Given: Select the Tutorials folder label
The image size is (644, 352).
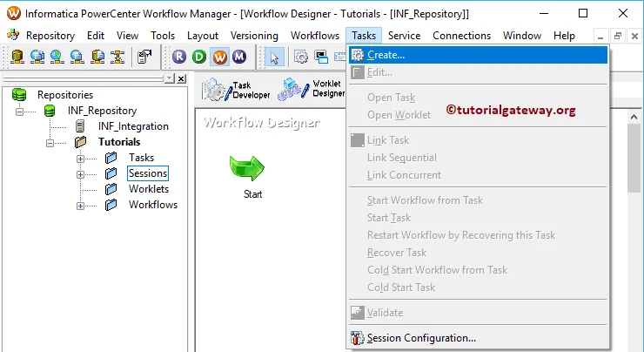Looking at the screenshot, I should point(119,142).
